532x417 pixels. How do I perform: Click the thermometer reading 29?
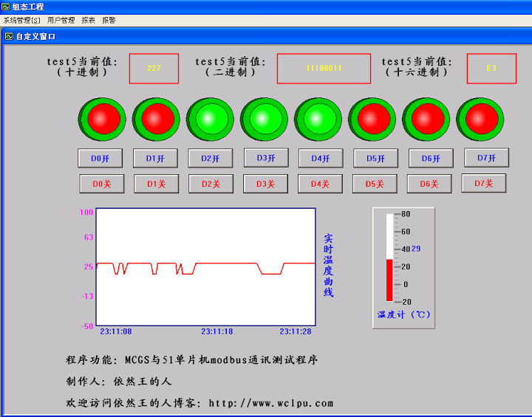[416, 249]
